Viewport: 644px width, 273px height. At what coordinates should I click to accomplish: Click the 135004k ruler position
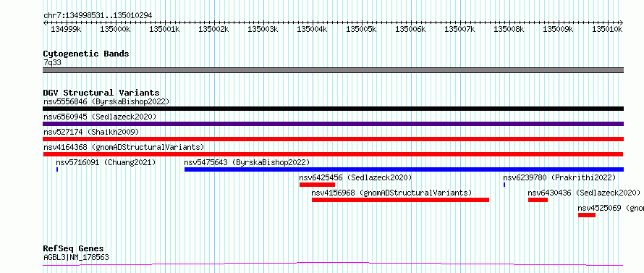[x=312, y=29]
